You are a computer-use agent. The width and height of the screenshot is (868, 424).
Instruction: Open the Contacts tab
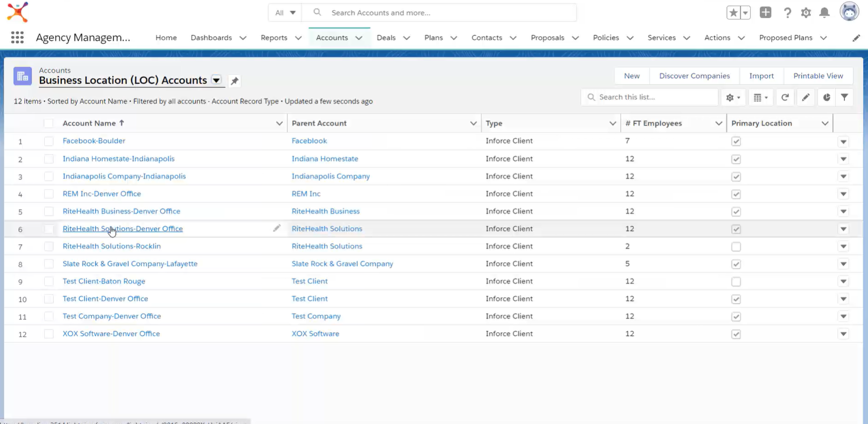click(487, 38)
